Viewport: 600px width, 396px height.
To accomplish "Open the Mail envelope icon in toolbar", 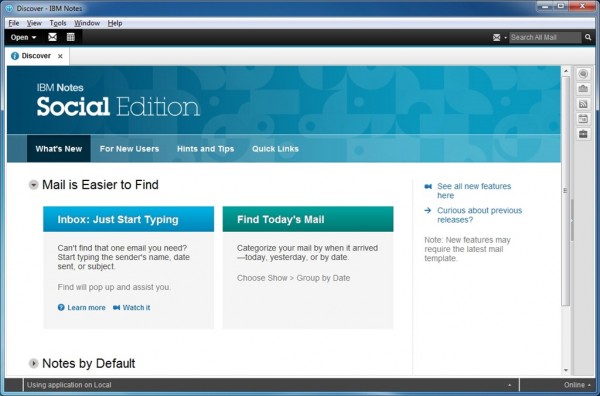I will pos(52,37).
